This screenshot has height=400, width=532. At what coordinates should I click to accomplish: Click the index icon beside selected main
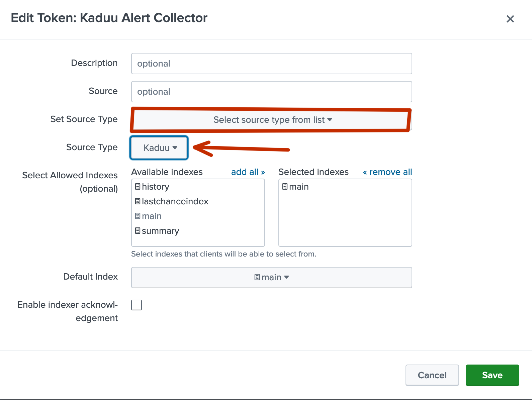click(x=285, y=187)
